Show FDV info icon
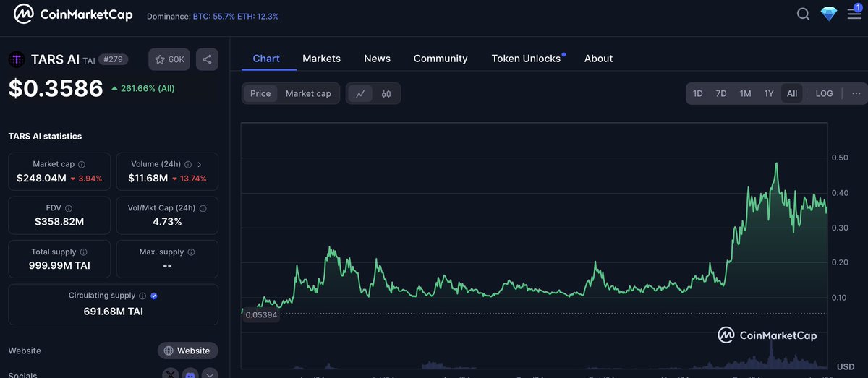The width and height of the screenshot is (868, 378). tap(69, 208)
